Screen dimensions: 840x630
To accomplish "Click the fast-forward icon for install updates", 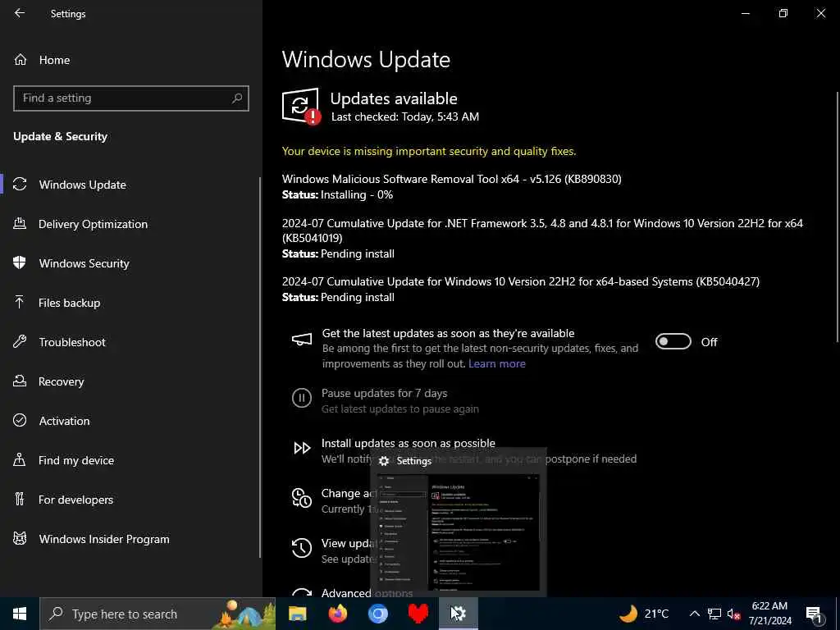I will click(x=302, y=448).
